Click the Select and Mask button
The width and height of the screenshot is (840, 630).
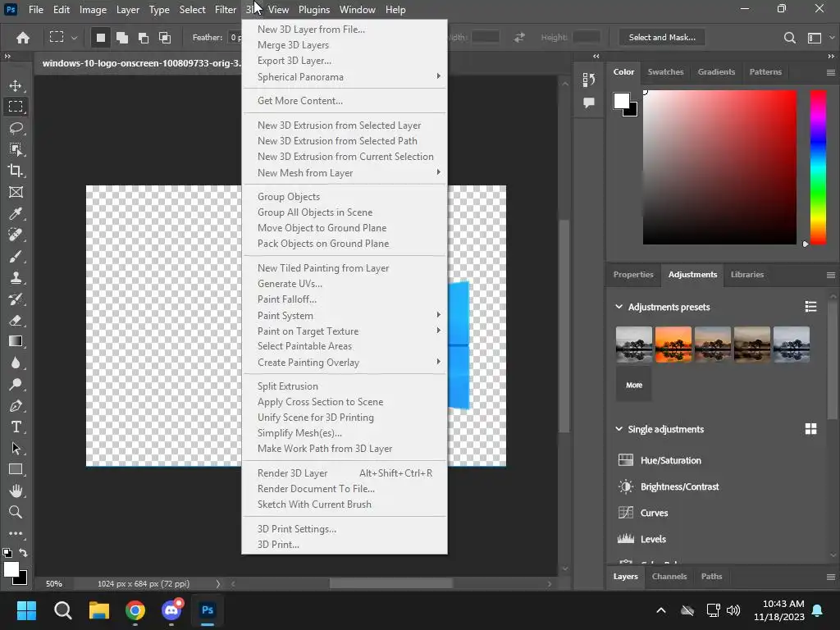tap(662, 38)
